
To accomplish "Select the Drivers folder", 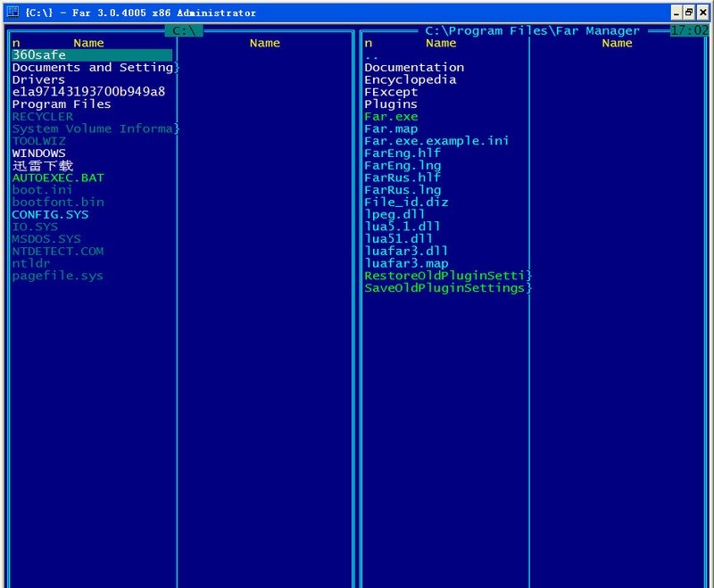I will click(x=38, y=79).
